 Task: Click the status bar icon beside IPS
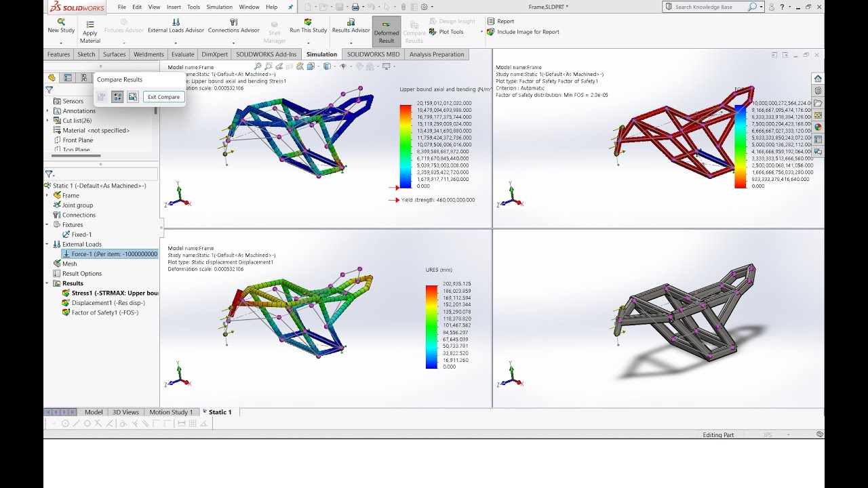[820, 434]
